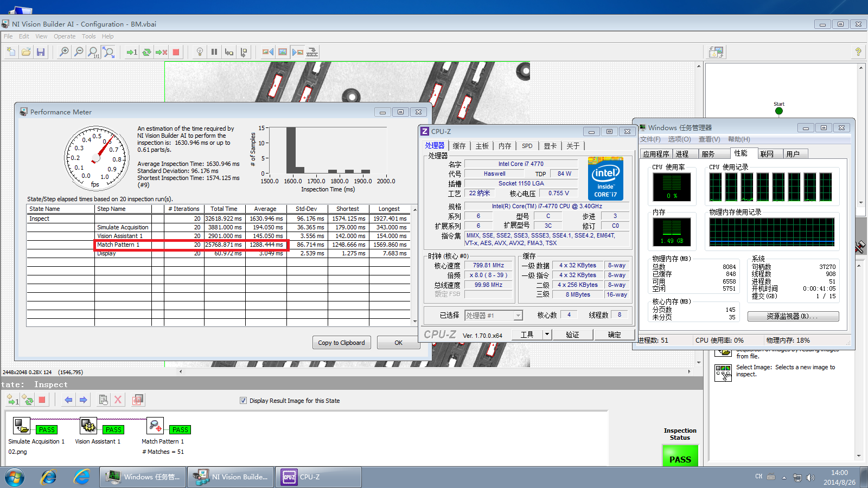Image resolution: width=868 pixels, height=488 pixels.
Task: Click the help question mark icon
Action: point(858,52)
